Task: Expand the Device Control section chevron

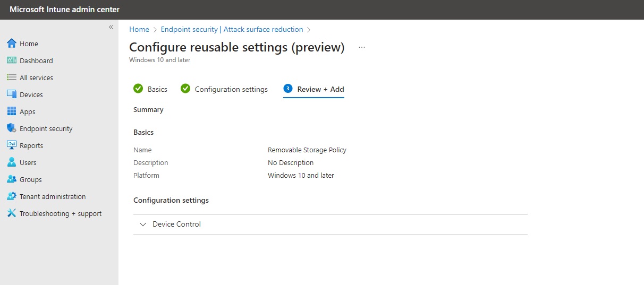Action: pyautogui.click(x=142, y=224)
